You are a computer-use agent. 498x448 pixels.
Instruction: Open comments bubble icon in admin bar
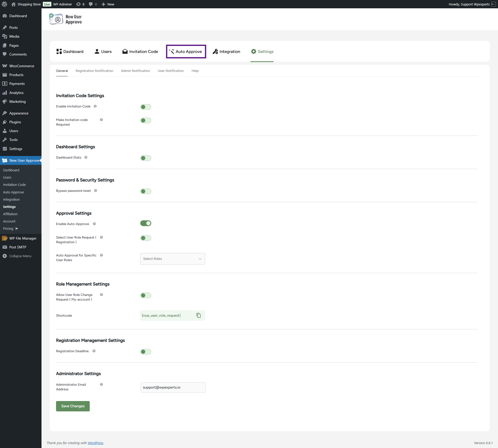93,4
